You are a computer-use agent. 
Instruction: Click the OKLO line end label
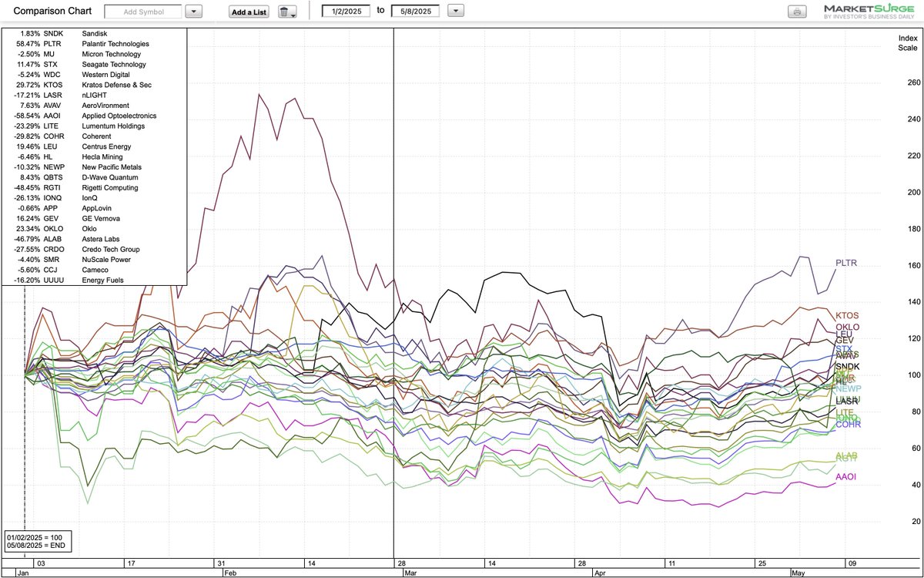(848, 327)
